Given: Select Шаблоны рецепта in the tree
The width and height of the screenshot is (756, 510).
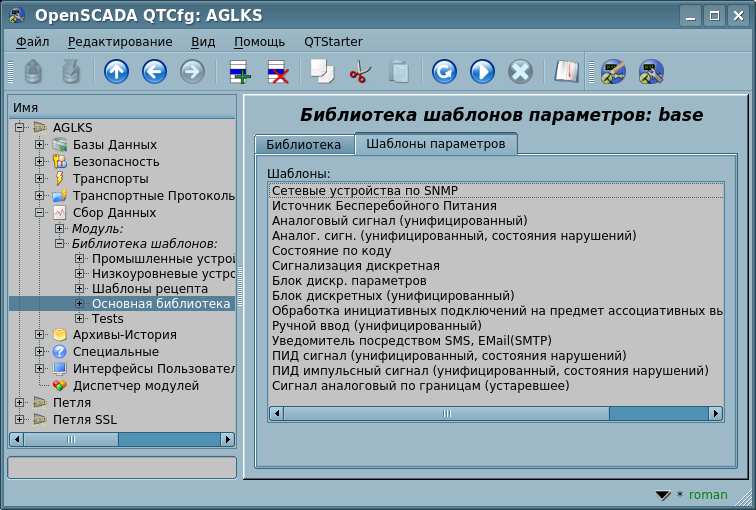Looking at the screenshot, I should tap(150, 289).
